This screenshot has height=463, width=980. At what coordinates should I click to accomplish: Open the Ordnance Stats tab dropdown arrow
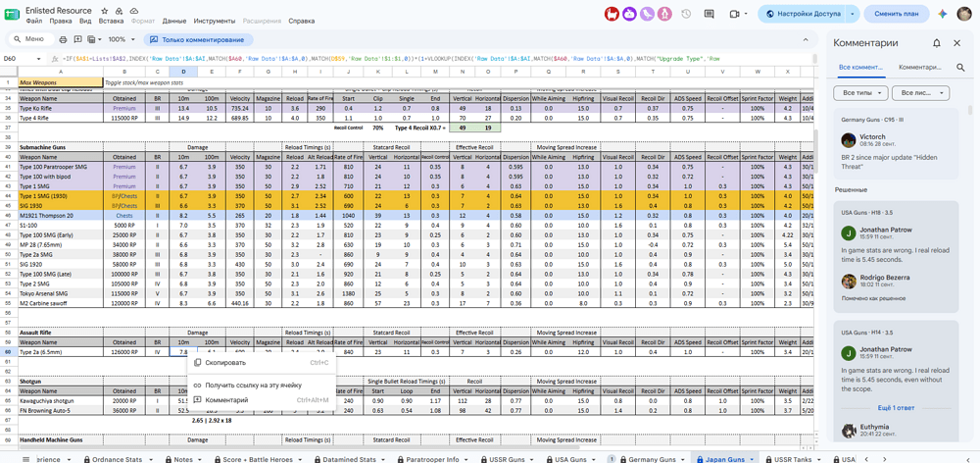(151, 459)
